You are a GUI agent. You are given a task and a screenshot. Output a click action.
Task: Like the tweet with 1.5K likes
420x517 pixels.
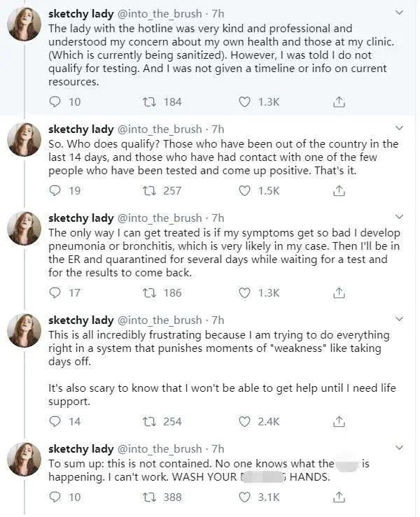tap(244, 190)
